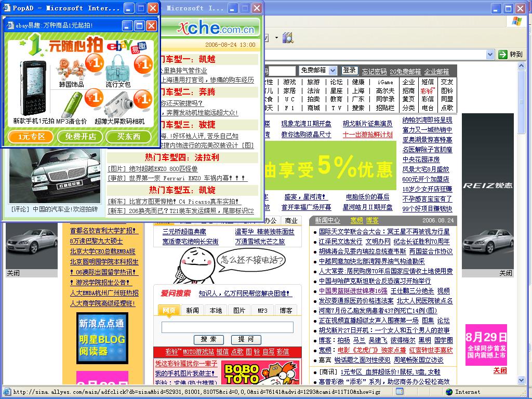Select the 本地 search tab
Screen dimensions: 532x399
pos(216,311)
